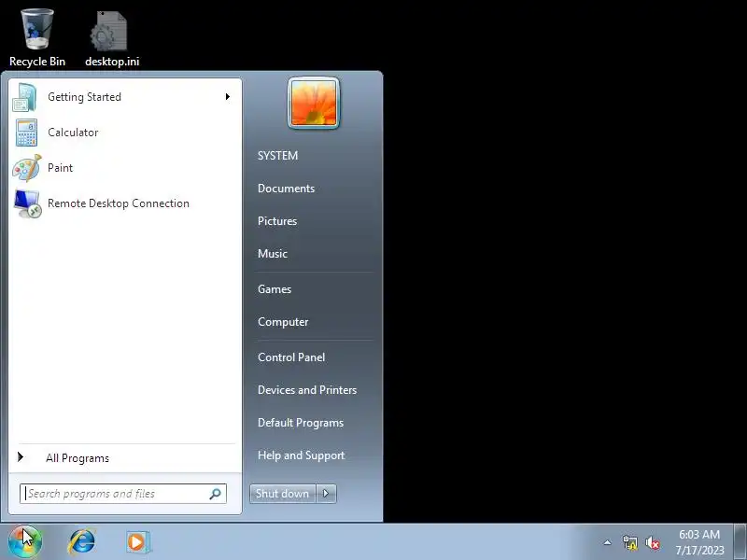Click All Programs label
Screen dimensions: 747x560
78,458
